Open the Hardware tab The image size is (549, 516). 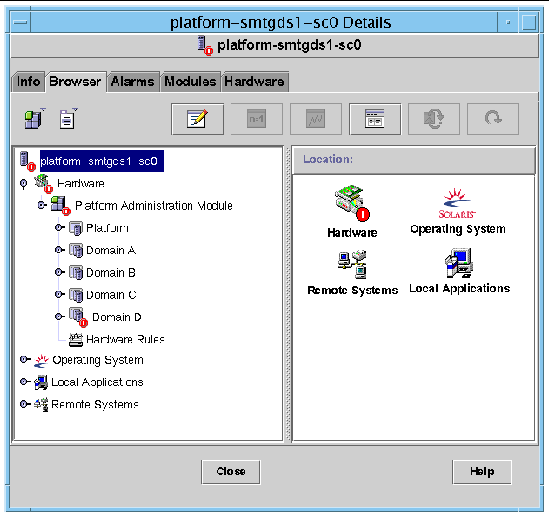pyautogui.click(x=255, y=82)
